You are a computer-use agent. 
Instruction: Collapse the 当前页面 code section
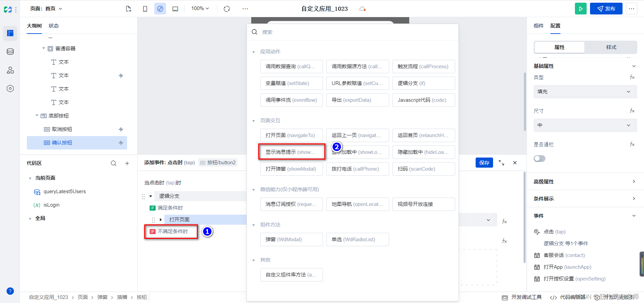point(30,178)
